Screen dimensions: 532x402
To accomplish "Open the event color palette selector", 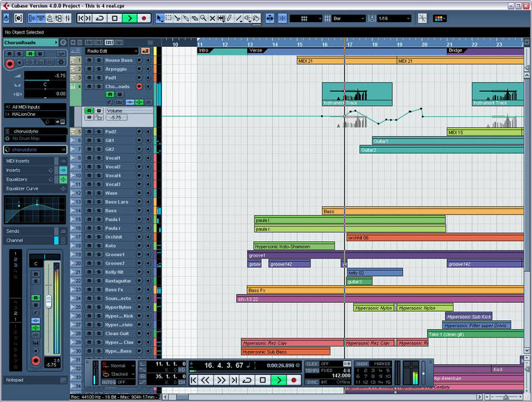I will tap(440, 18).
